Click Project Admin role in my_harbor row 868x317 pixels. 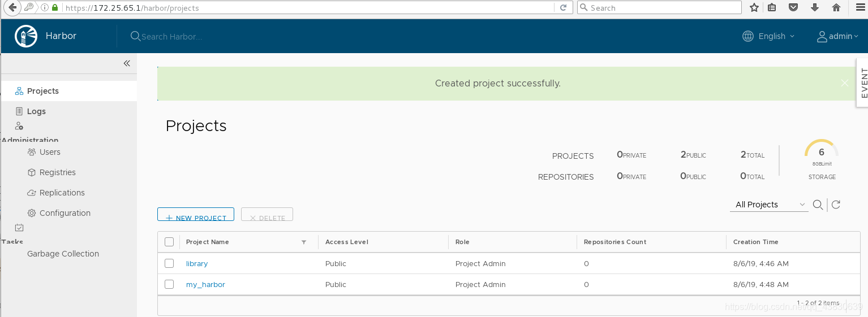point(480,284)
